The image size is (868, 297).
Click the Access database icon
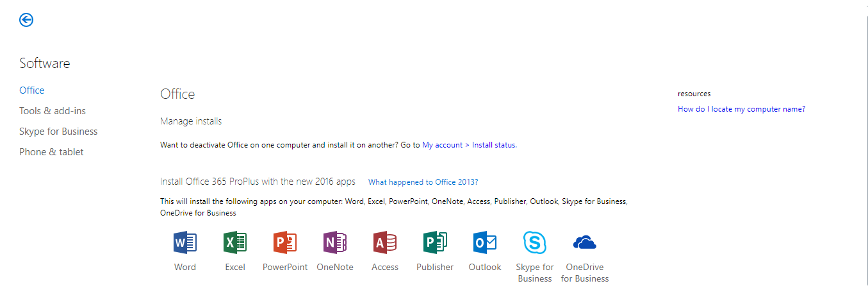click(x=385, y=242)
